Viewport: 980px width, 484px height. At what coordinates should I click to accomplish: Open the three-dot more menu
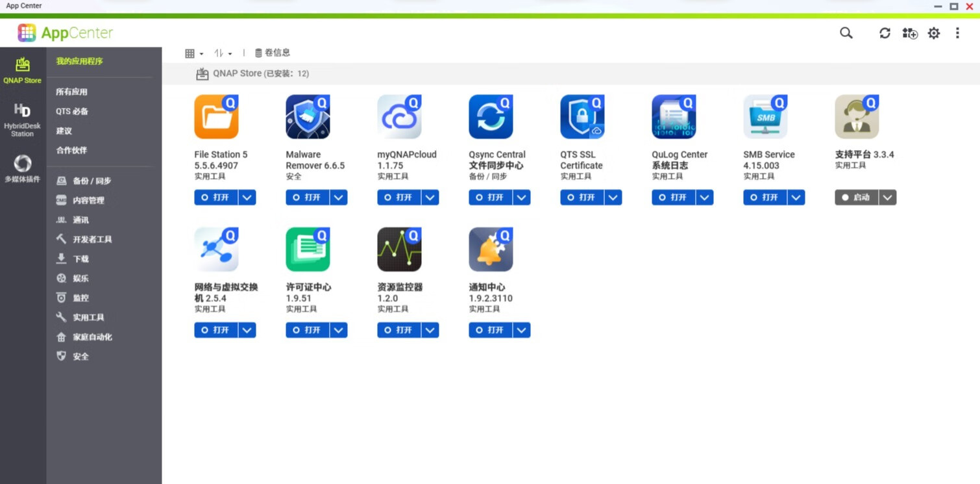pyautogui.click(x=957, y=33)
